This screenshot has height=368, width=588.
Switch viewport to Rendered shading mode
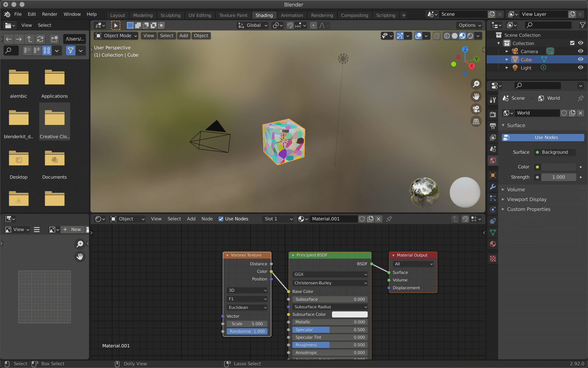point(470,36)
